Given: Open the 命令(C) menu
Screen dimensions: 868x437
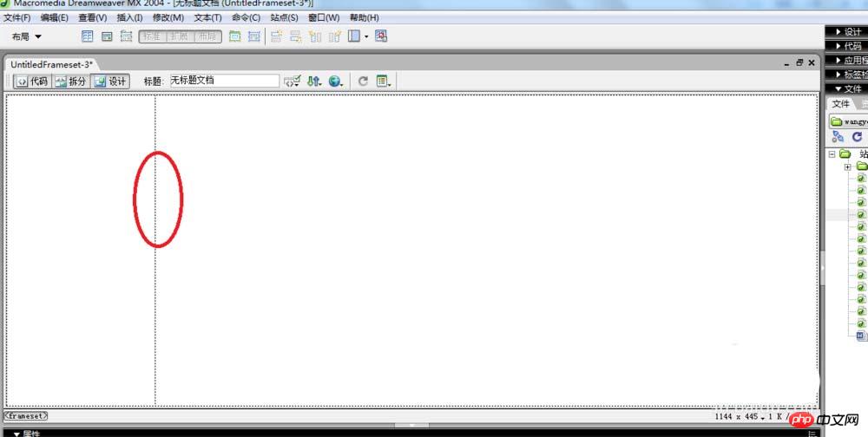Looking at the screenshot, I should 246,17.
